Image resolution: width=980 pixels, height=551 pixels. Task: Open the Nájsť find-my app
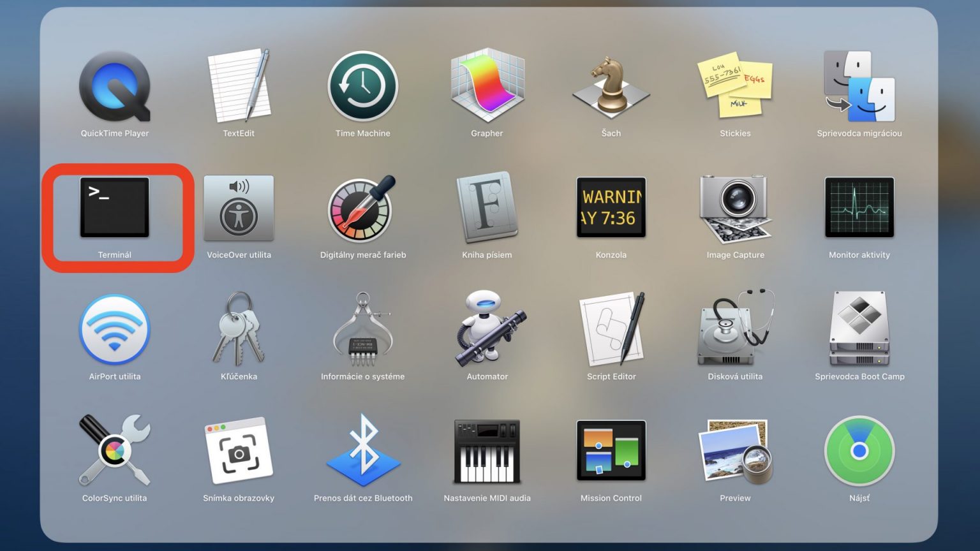coord(859,452)
